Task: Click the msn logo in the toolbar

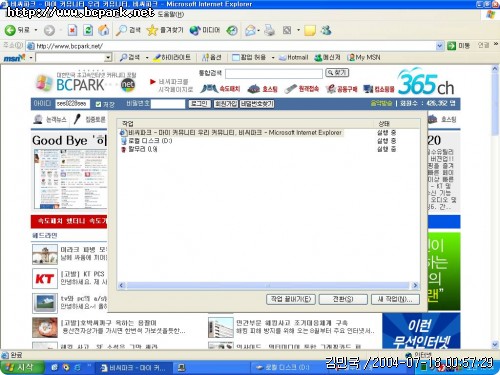Action: (14, 58)
